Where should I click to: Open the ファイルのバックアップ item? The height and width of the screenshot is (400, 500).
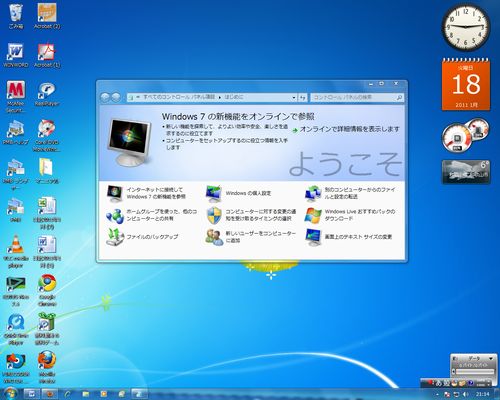[142, 237]
